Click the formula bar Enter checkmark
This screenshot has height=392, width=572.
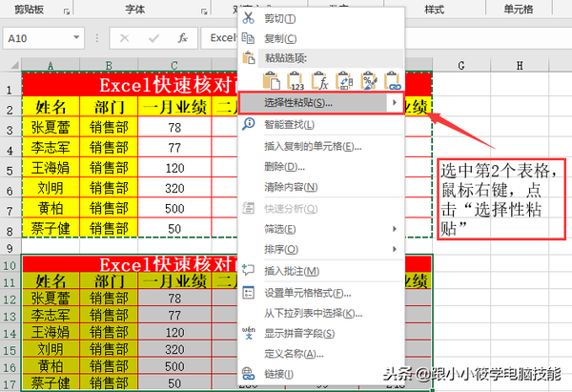tap(153, 38)
